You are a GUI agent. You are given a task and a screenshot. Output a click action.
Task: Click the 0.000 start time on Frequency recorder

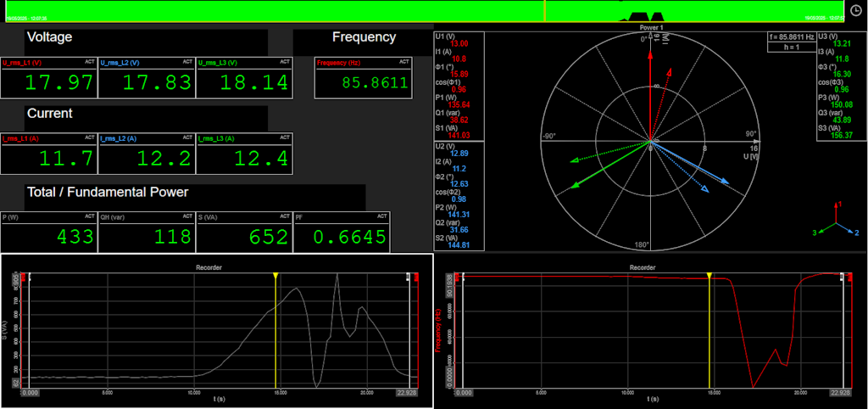pos(464,392)
